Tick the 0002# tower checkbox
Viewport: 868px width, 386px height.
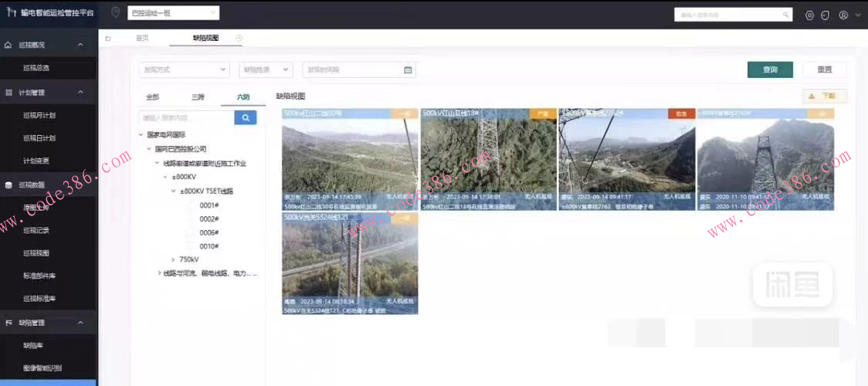pyautogui.click(x=192, y=219)
